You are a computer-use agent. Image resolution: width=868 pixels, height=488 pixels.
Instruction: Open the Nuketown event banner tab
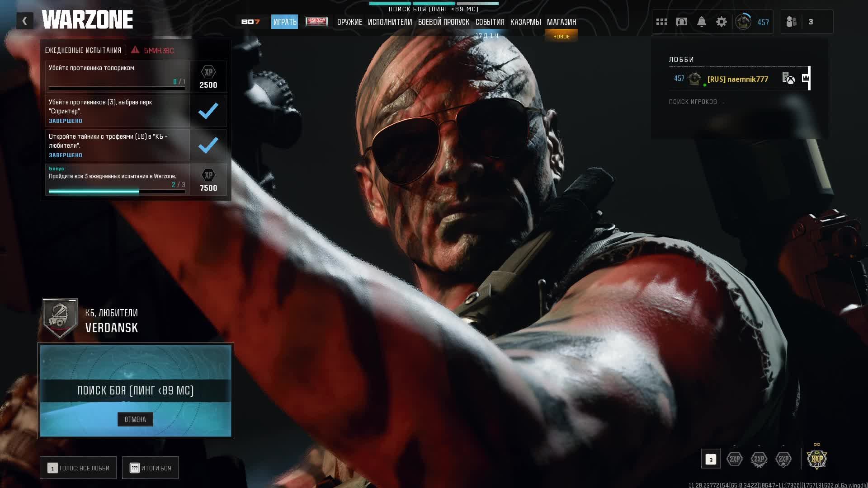[x=316, y=21]
